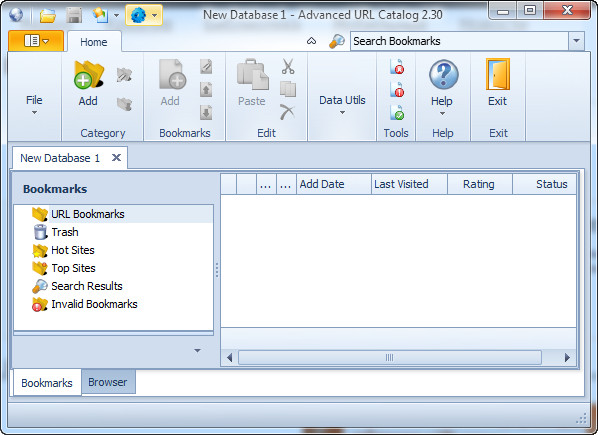Collapse the ribbon with the up chevron
This screenshot has width=598, height=435.
tap(312, 41)
